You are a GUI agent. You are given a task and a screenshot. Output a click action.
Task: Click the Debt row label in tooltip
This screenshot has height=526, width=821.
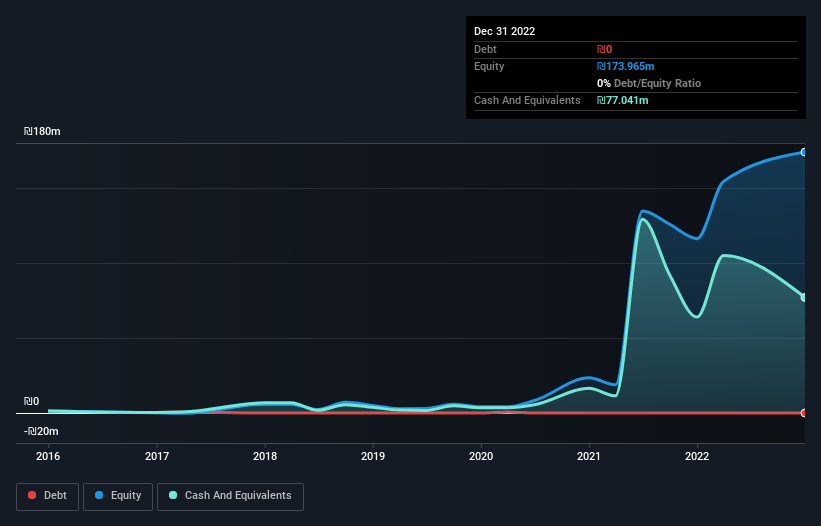[x=485, y=49]
